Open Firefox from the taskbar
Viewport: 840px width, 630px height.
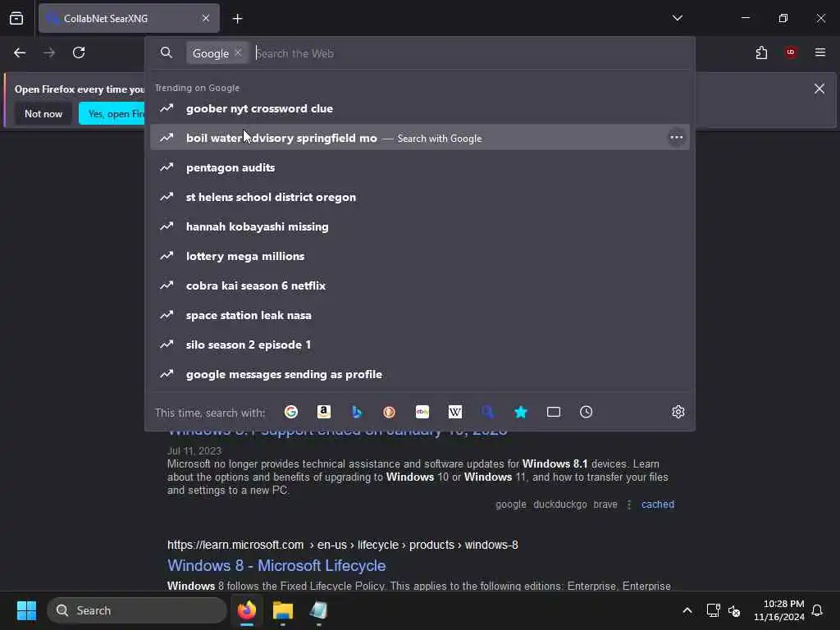(x=246, y=610)
